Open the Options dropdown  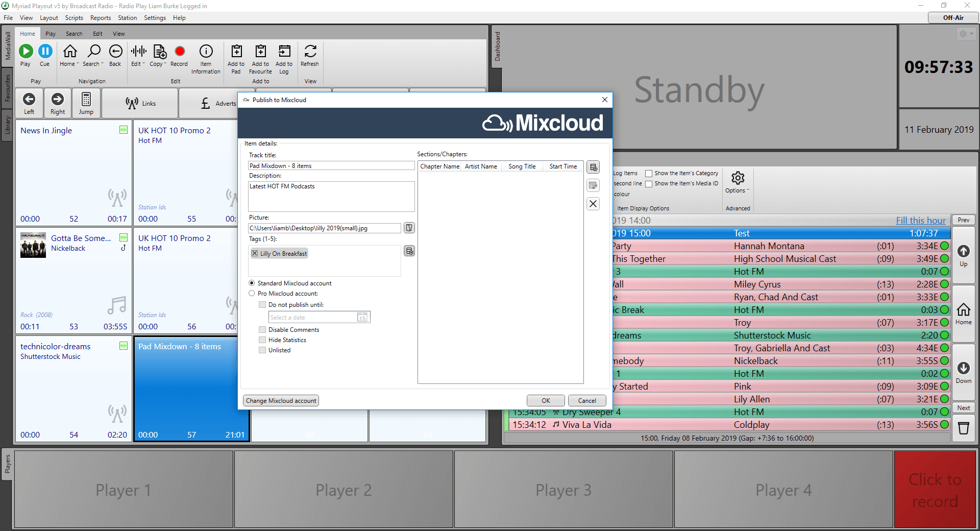pos(737,182)
